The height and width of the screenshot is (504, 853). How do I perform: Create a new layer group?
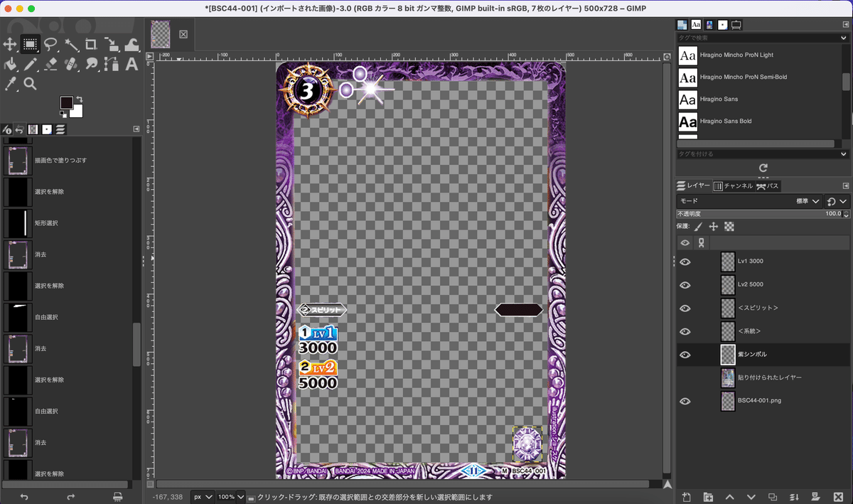click(708, 496)
